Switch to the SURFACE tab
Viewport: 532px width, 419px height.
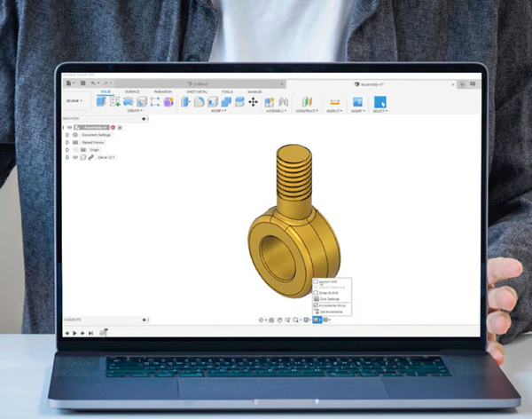pos(132,91)
